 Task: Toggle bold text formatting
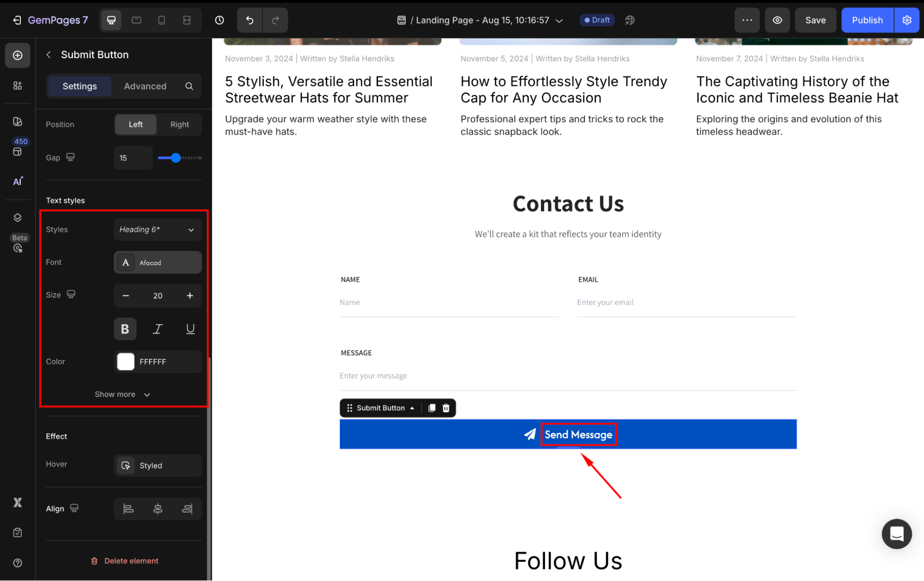125,329
